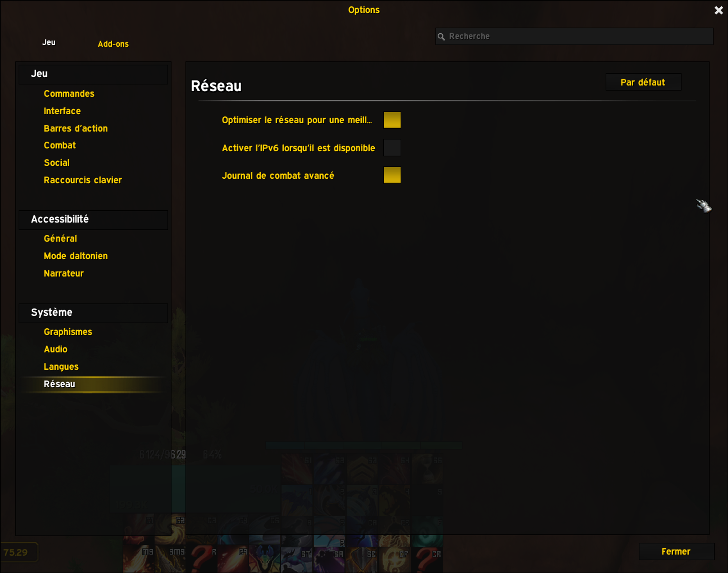Image resolution: width=728 pixels, height=573 pixels.
Task: Click the Audio settings icon
Action: [56, 349]
